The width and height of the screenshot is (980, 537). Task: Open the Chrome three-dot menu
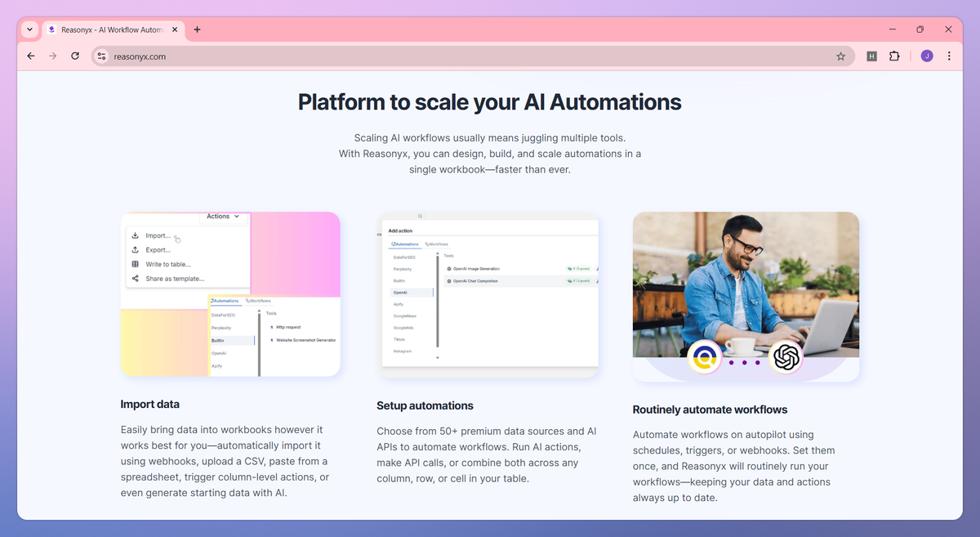pyautogui.click(x=949, y=56)
